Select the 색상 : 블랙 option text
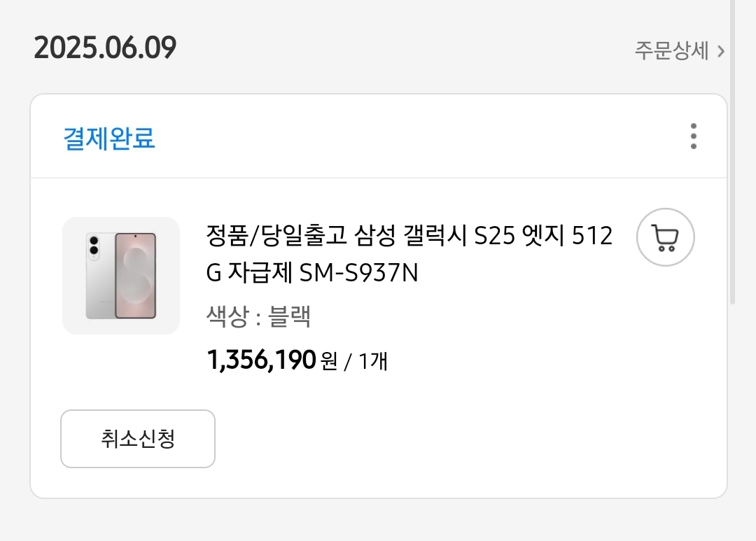This screenshot has width=756, height=541. click(258, 317)
